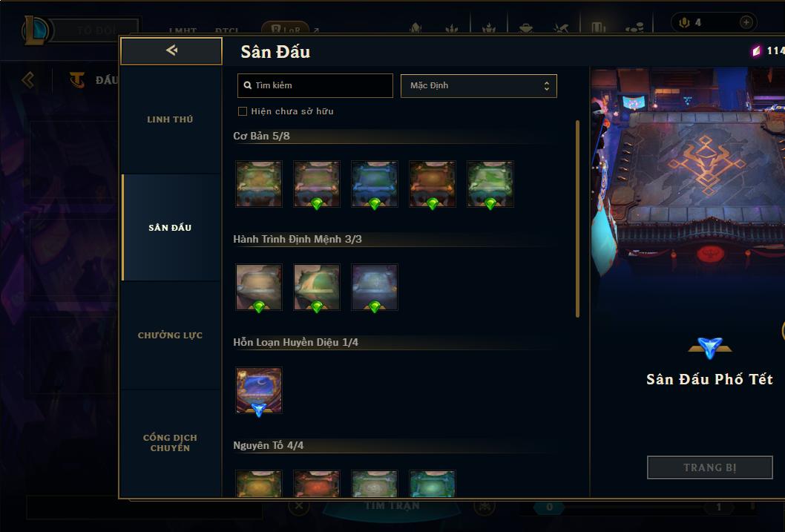
Task: Click the plus icon next to voice count
Action: point(746,22)
